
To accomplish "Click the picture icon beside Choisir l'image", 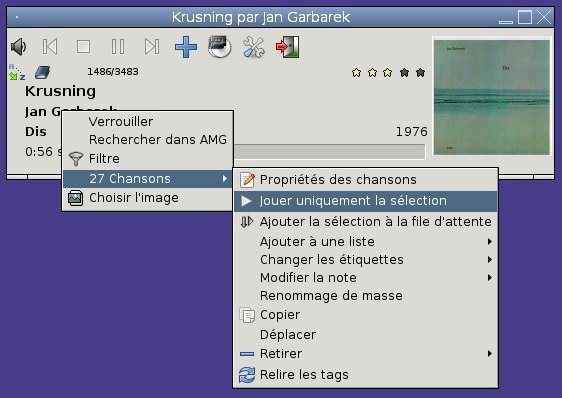I will click(76, 198).
